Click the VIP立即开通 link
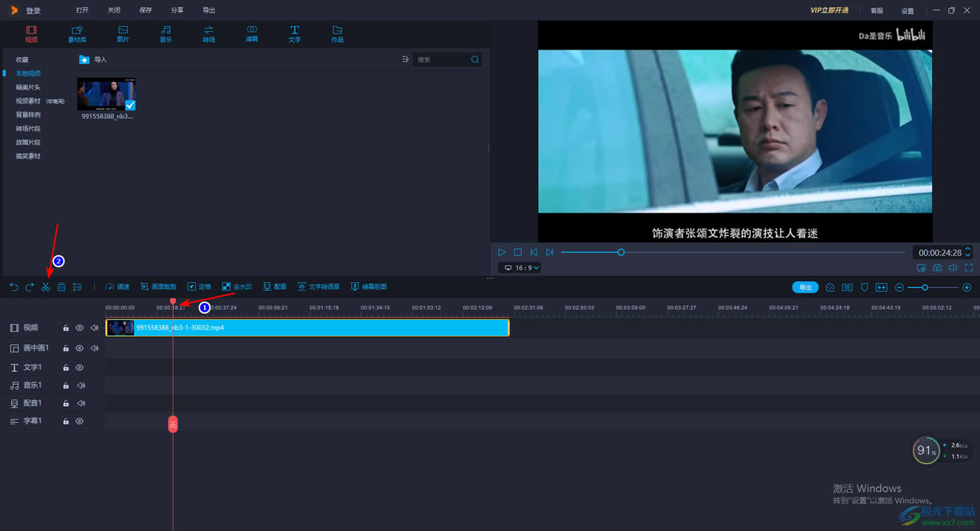The image size is (980, 531). point(829,11)
